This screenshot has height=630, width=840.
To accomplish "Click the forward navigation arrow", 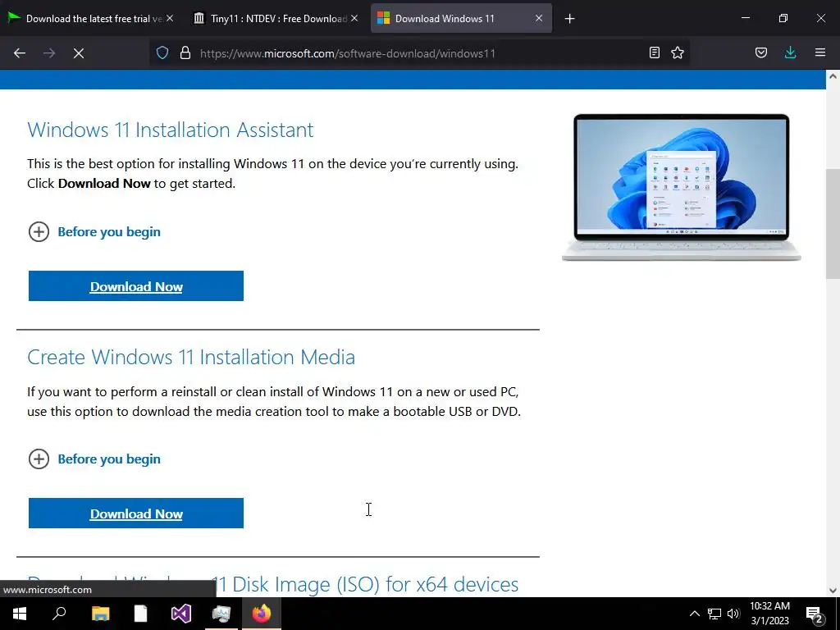I will coord(49,53).
